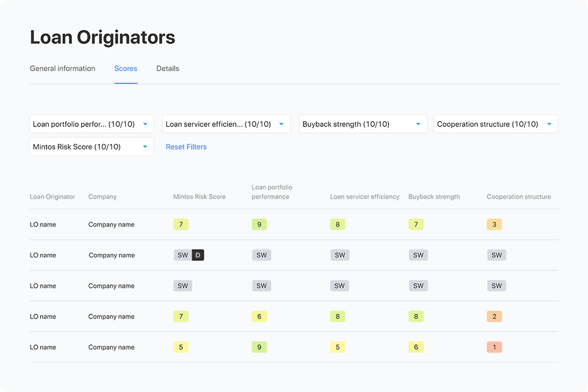Click the Cooperation structure column header
The width and height of the screenshot is (588, 392).
[x=519, y=197]
